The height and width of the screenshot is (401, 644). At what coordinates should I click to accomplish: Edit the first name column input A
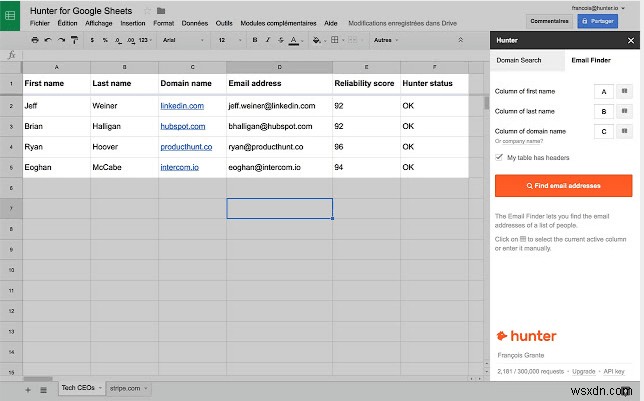(x=604, y=92)
